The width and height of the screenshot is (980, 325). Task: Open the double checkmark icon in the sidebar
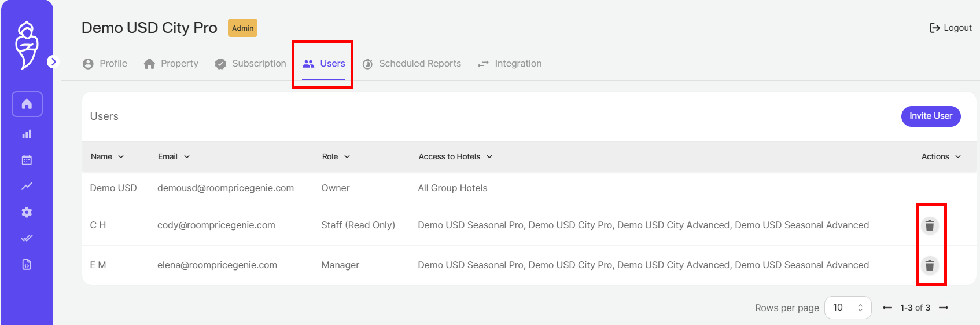27,238
